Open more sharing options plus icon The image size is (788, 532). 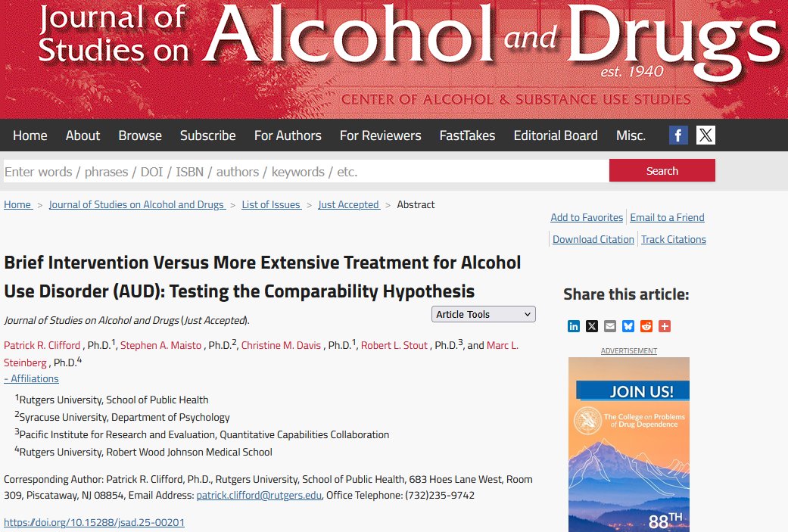click(665, 326)
